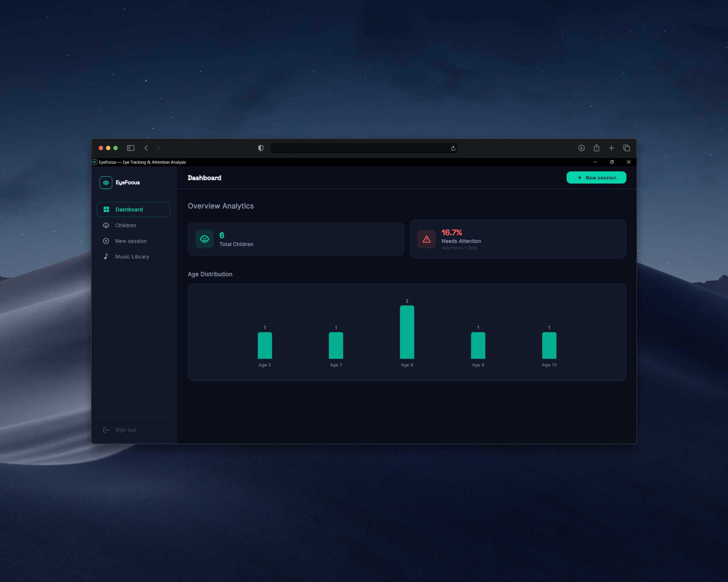
Task: Select the Age 7 bar
Action: pyautogui.click(x=336, y=346)
